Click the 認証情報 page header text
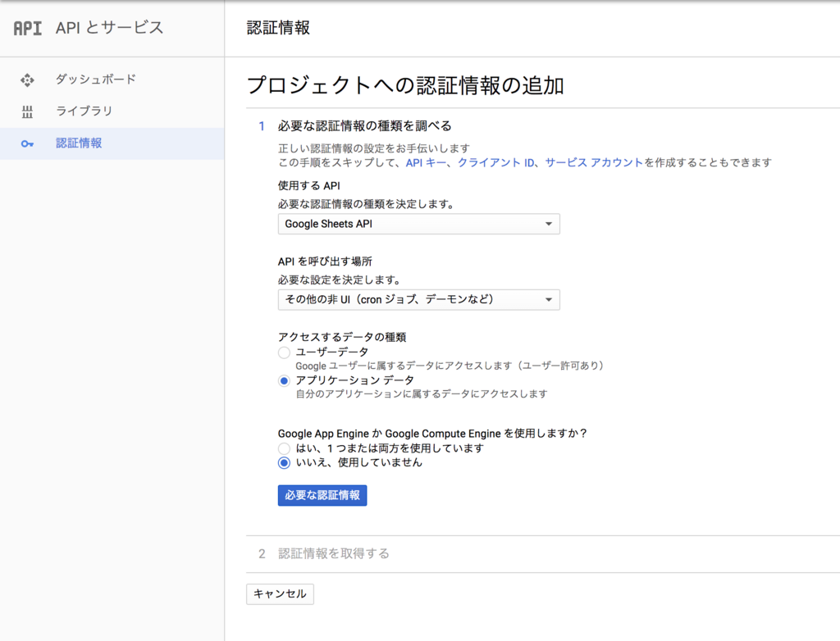The height and width of the screenshot is (641, 840). click(x=278, y=28)
